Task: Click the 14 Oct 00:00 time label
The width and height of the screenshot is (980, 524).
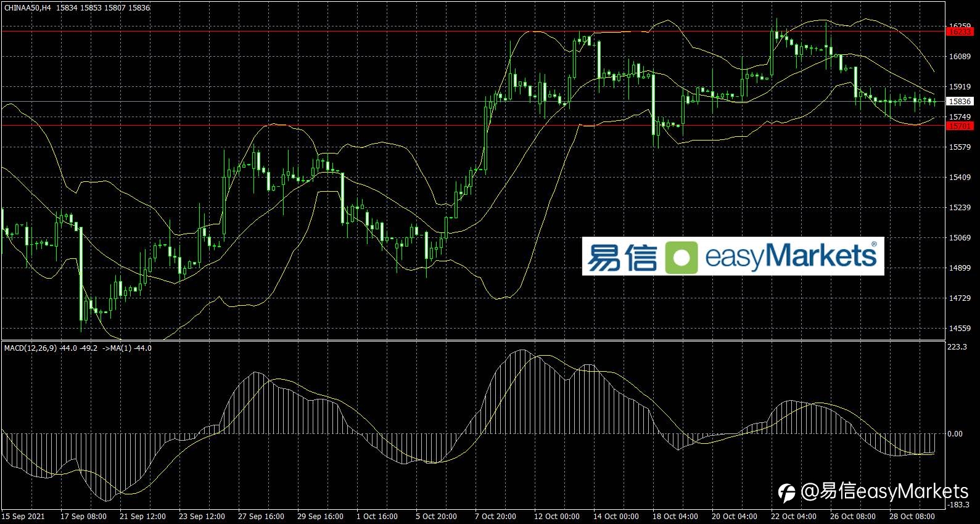Action: pos(616,517)
